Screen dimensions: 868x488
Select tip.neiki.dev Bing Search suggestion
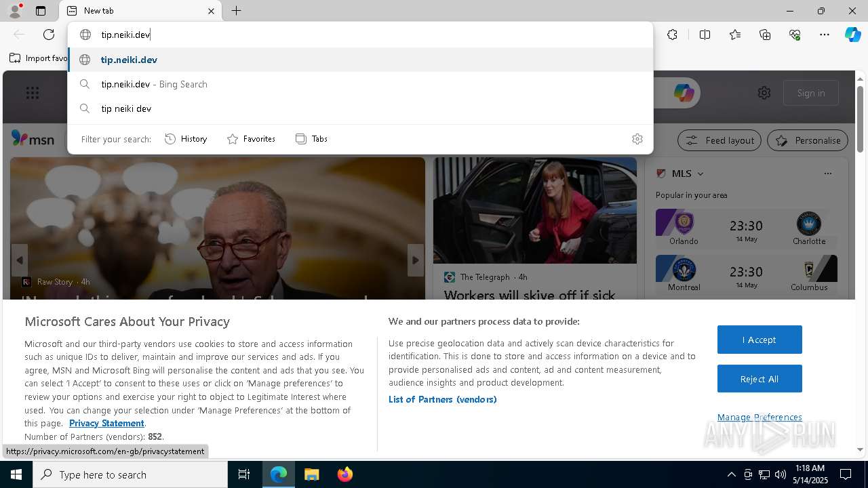coord(360,84)
